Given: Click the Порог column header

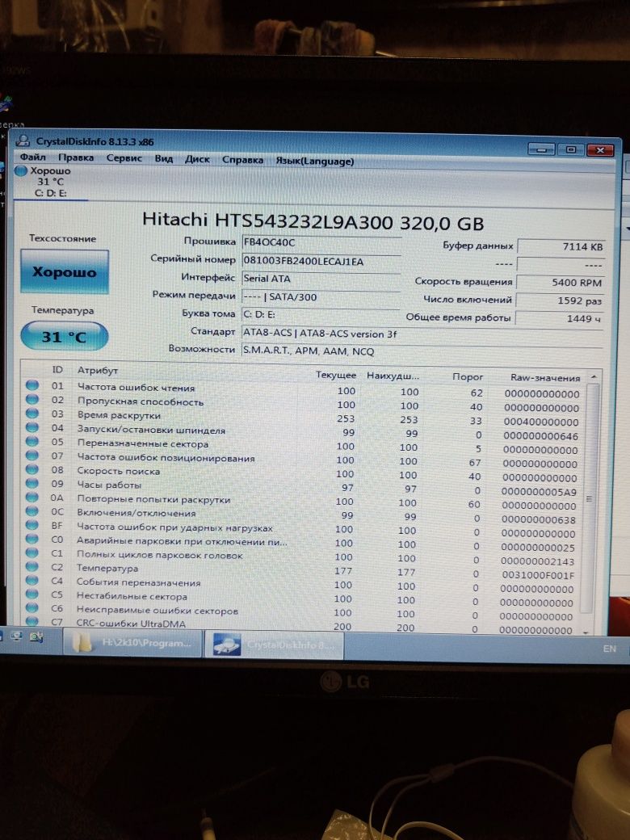Looking at the screenshot, I should (x=468, y=376).
